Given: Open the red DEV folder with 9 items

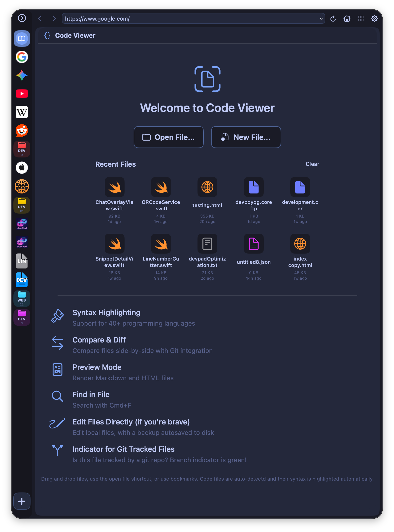Looking at the screenshot, I should [22, 149].
